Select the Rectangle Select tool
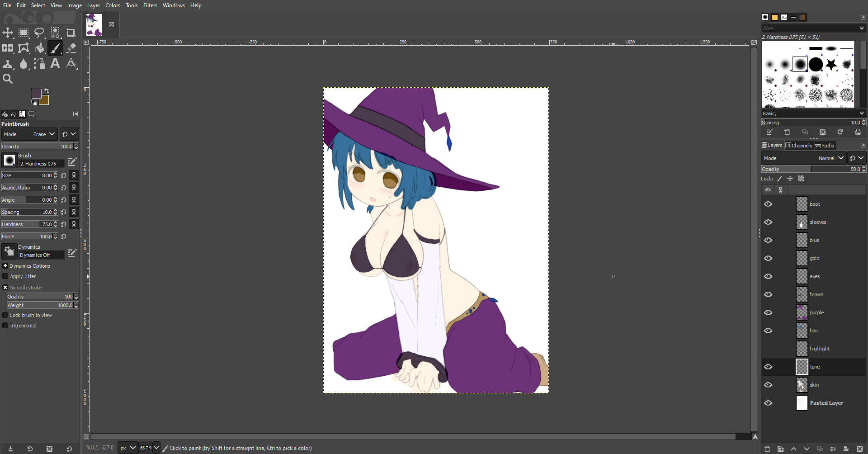This screenshot has width=868, height=454. pyautogui.click(x=24, y=33)
